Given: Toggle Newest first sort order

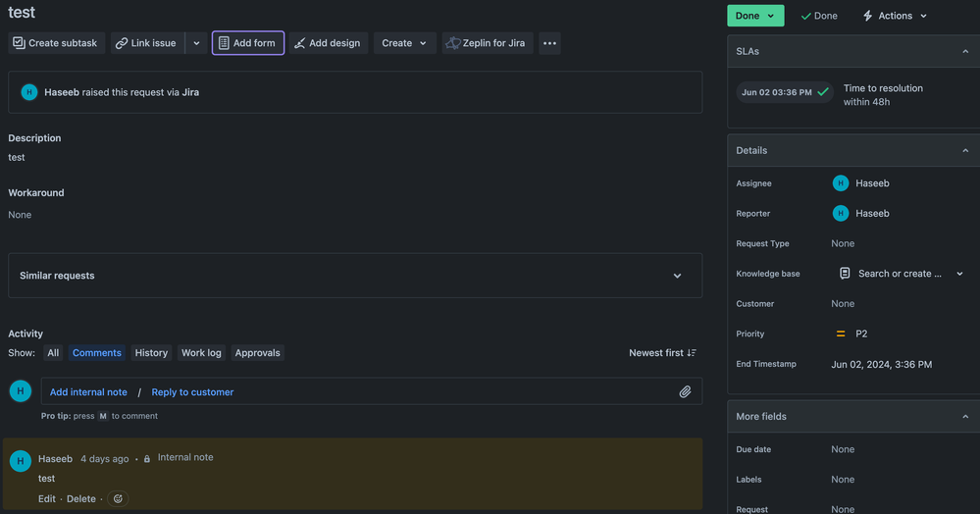Looking at the screenshot, I should (x=662, y=353).
